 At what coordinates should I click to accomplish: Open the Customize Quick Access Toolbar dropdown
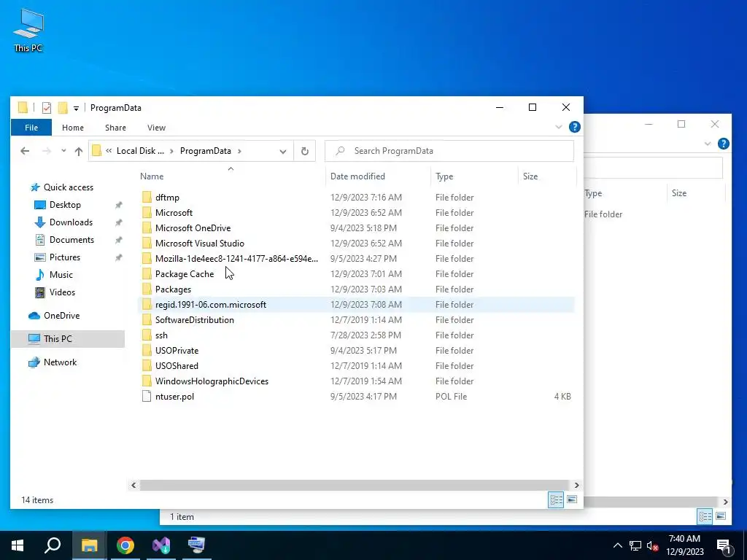point(76,108)
